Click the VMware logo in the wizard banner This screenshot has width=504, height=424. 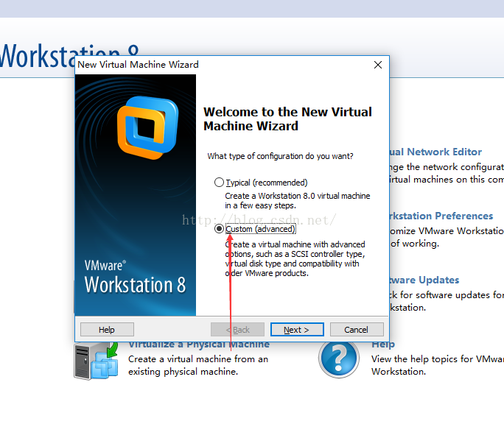tap(148, 128)
